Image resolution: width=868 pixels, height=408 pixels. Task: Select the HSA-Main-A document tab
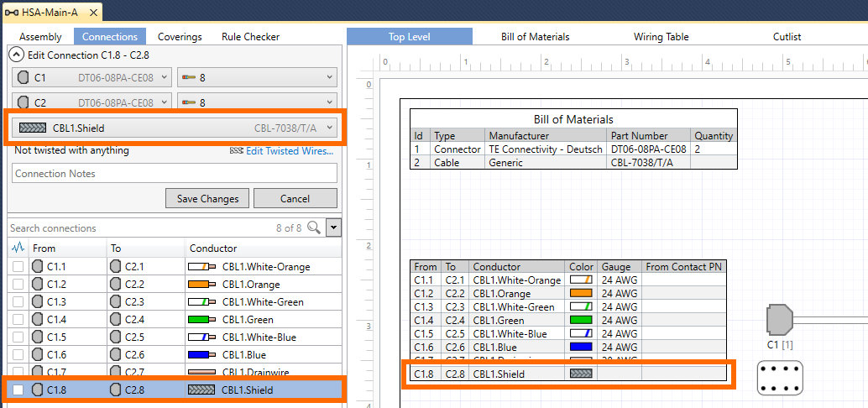pos(51,13)
